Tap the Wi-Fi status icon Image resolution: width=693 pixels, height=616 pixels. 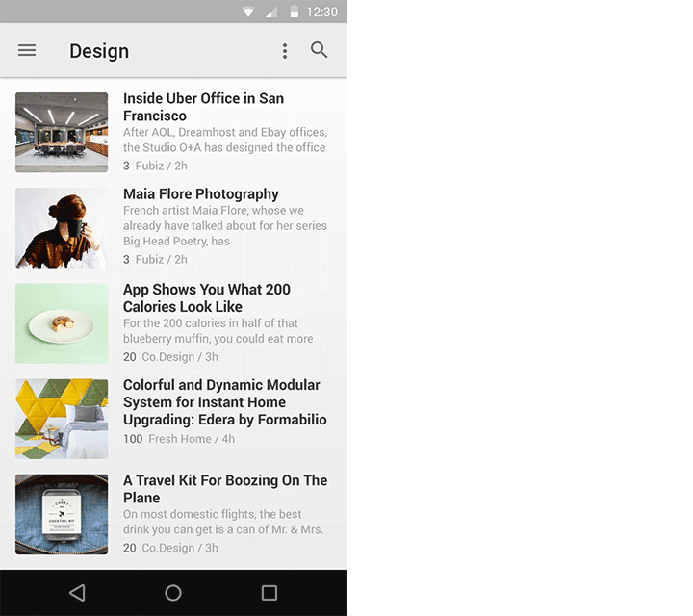[248, 12]
